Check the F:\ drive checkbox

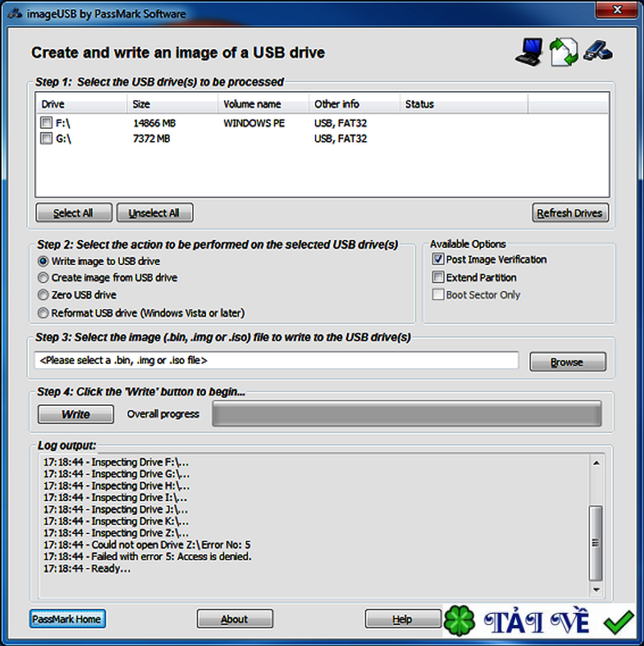(x=46, y=122)
